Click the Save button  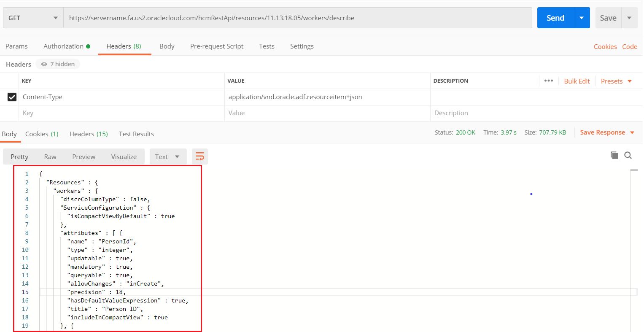[608, 18]
